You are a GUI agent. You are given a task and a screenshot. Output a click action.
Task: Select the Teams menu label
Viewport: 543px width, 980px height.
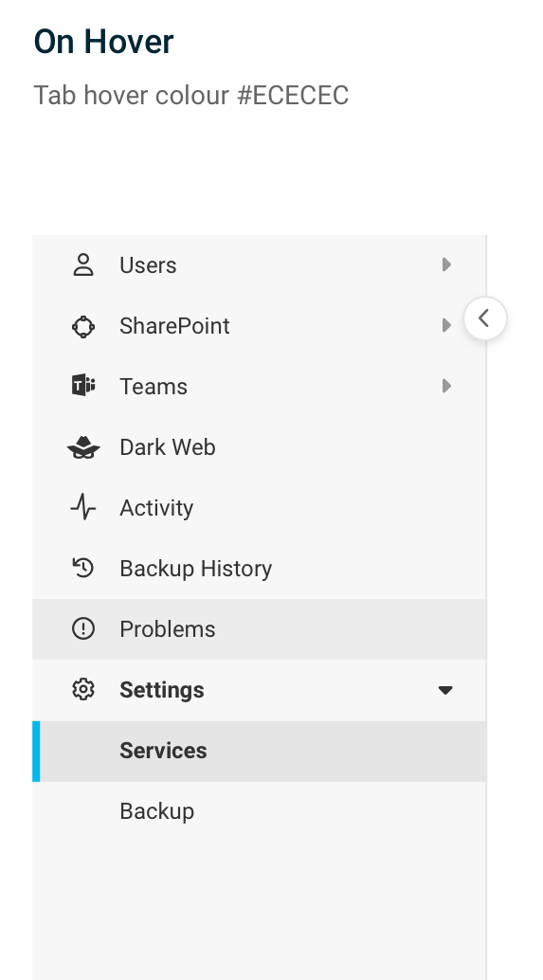pos(154,387)
